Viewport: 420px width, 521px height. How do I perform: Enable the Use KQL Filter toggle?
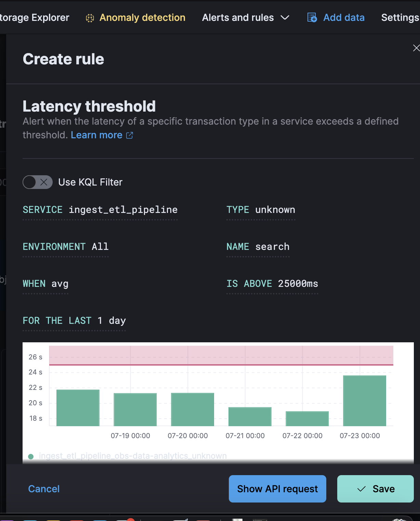[38, 182]
